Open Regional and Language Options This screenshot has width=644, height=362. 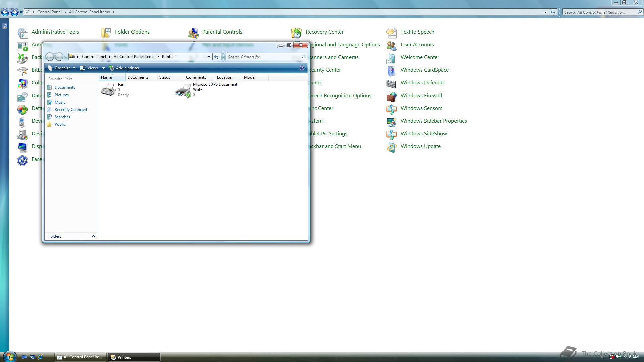[345, 45]
